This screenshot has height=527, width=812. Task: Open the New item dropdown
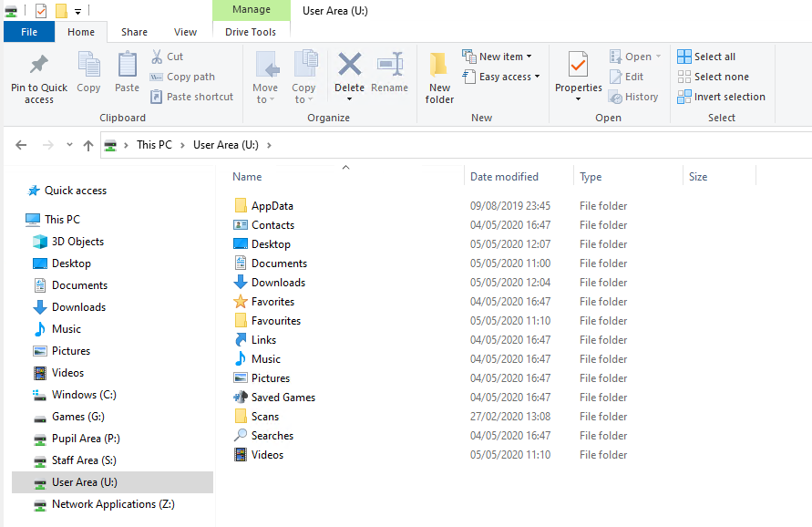498,57
